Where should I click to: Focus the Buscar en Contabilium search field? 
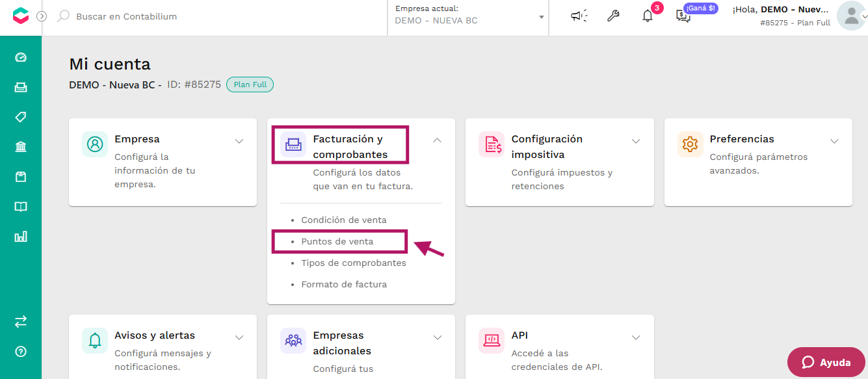(x=221, y=16)
